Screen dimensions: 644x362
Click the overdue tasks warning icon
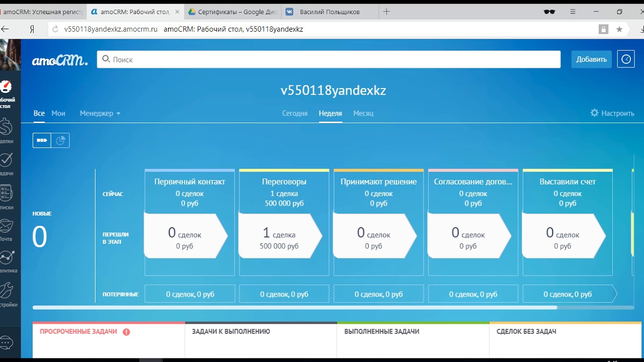126,332
